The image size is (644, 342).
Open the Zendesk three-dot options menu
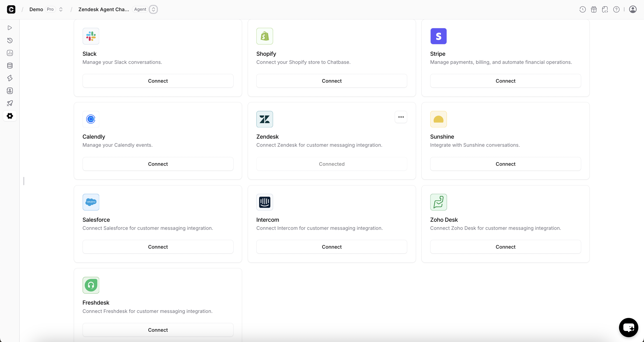(401, 117)
